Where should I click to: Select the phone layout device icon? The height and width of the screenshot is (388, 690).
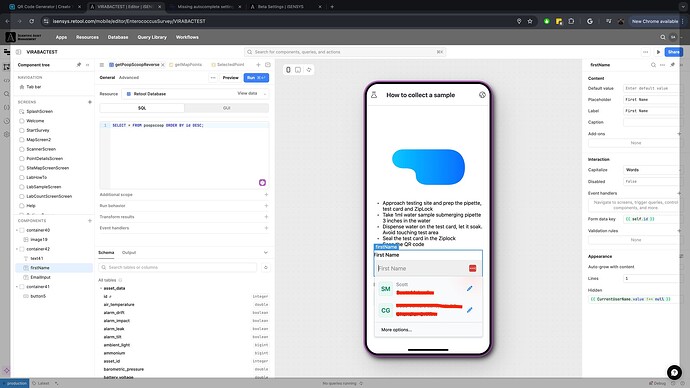point(288,70)
